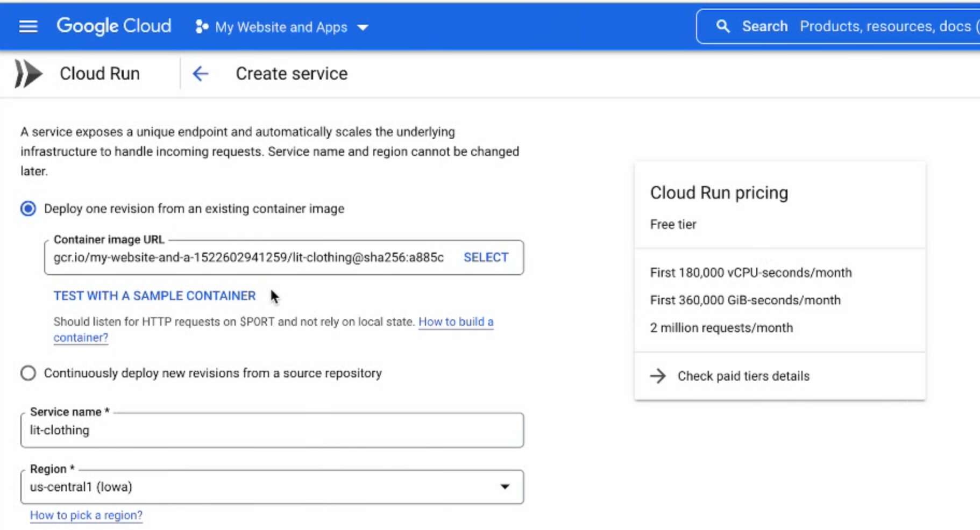Screen dimensions: 980x530
Task: Click the Service name field containing lit-clothing
Action: tap(272, 430)
